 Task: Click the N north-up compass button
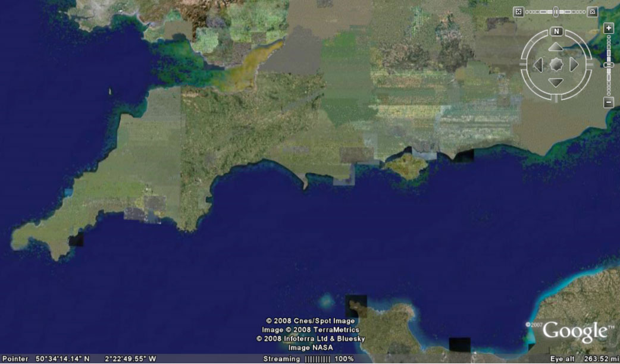556,32
